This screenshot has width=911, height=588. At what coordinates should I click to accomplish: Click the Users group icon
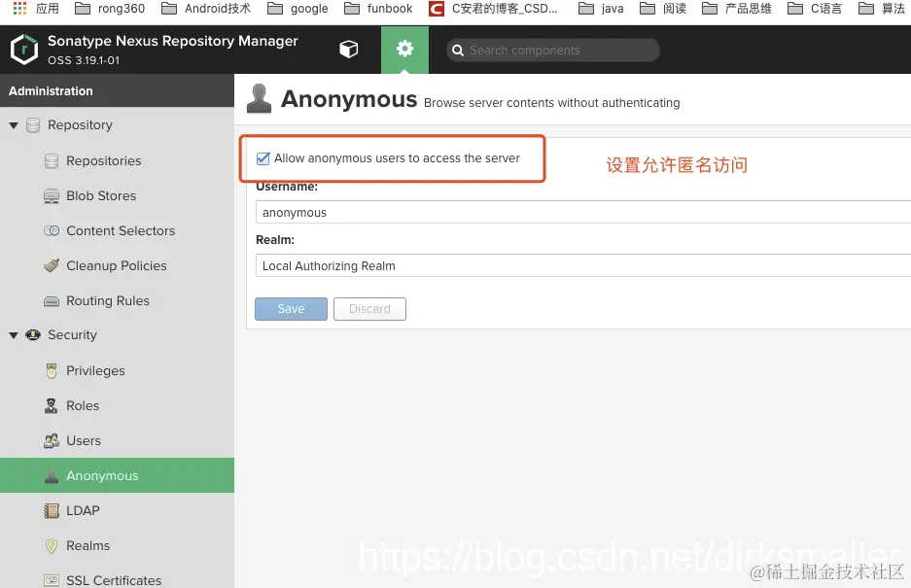click(x=52, y=440)
